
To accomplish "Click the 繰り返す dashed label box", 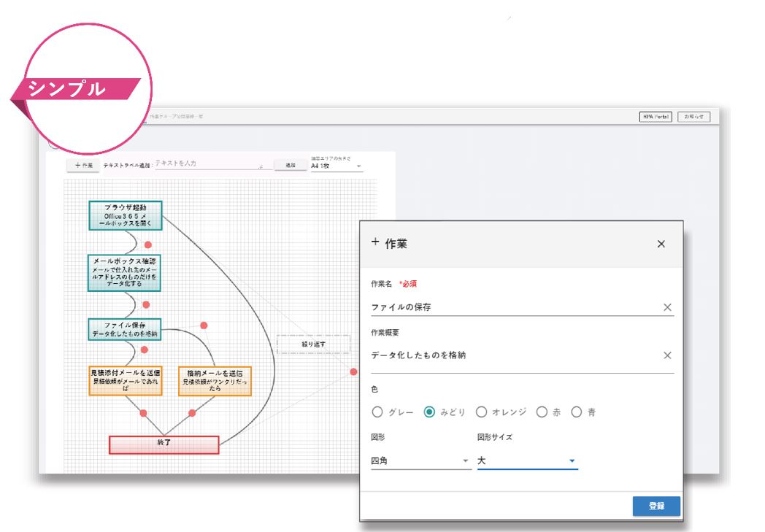I will [314, 344].
